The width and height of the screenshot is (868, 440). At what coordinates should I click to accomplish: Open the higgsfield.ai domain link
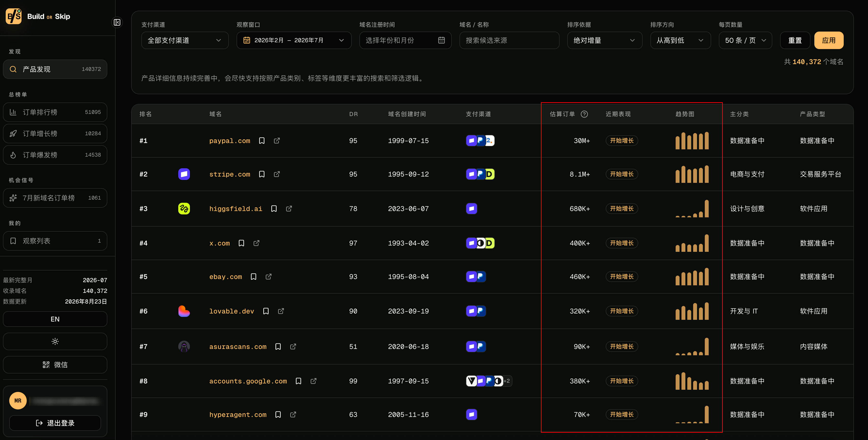point(236,209)
